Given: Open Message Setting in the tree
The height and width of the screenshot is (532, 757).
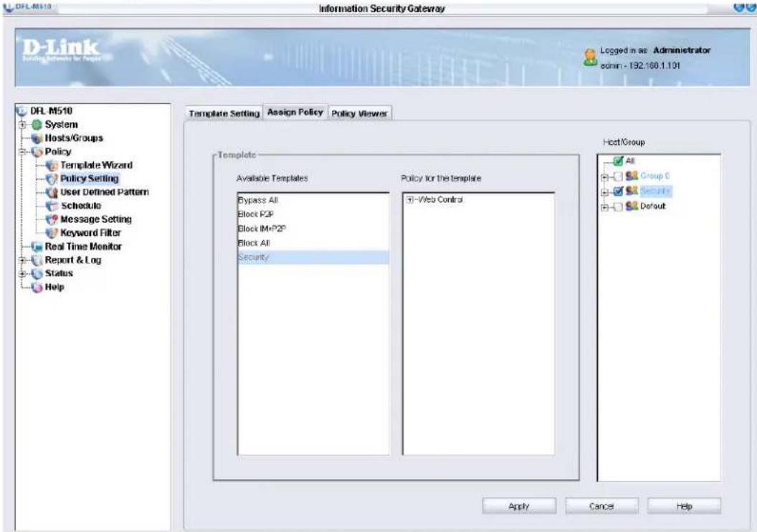Looking at the screenshot, I should pyautogui.click(x=96, y=219).
